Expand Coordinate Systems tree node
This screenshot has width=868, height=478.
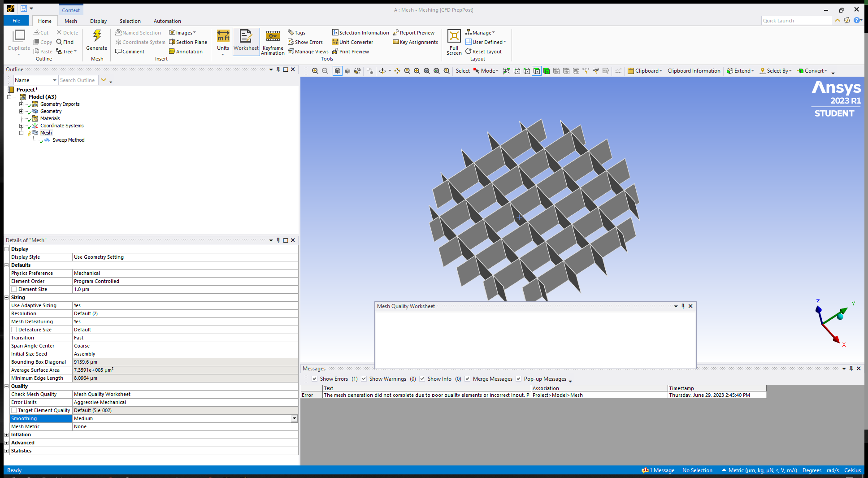click(21, 126)
